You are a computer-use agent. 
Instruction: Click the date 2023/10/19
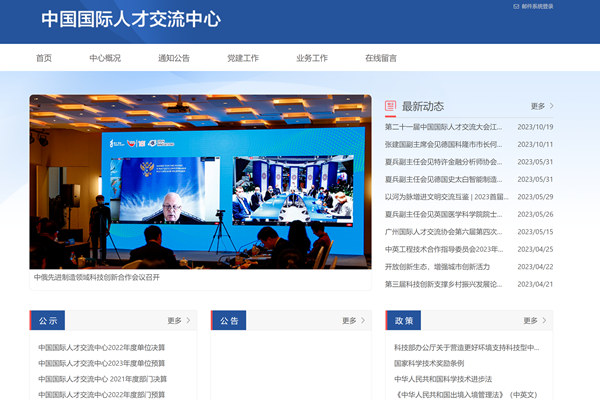click(535, 127)
